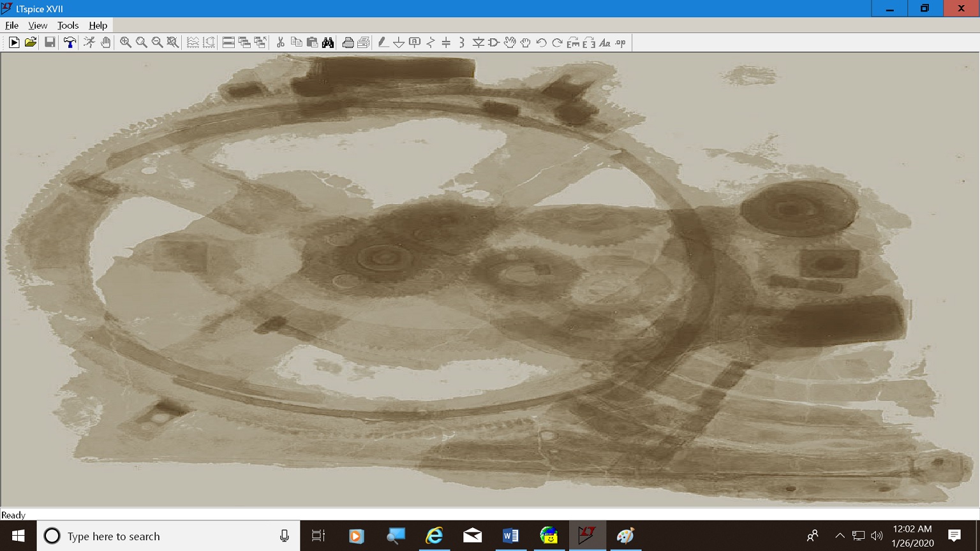Select the Place Diode tool
This screenshot has height=551, width=980.
pyautogui.click(x=478, y=43)
